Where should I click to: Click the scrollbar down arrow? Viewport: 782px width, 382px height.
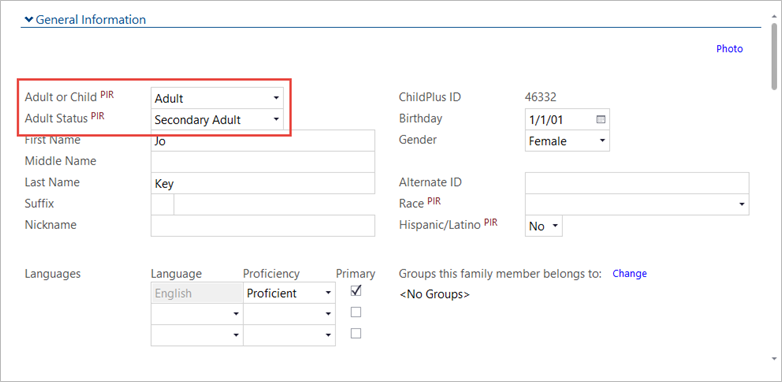tap(774, 358)
